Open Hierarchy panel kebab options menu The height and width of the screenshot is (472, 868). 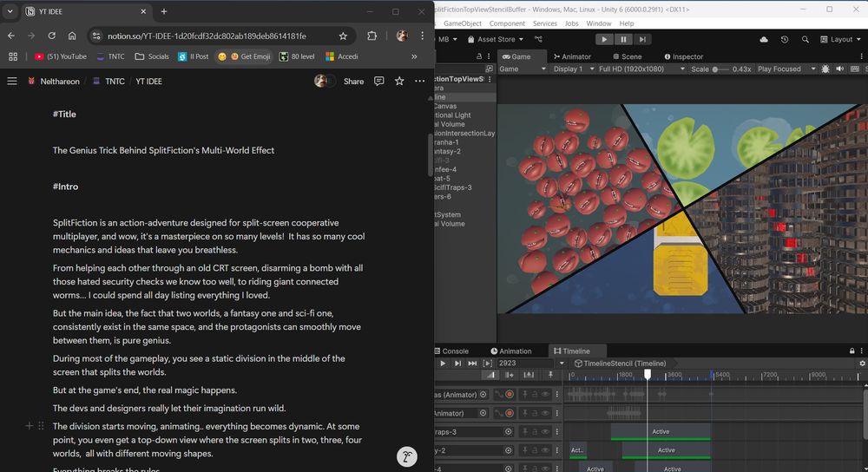coord(488,56)
